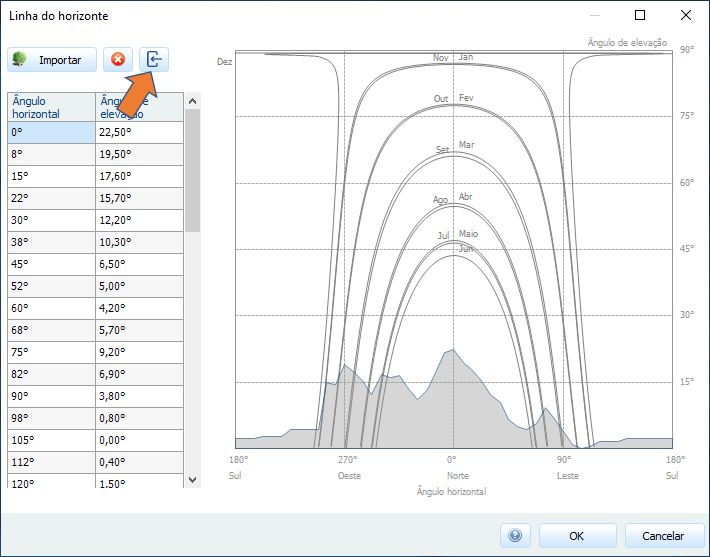Close the Linha do horizonte dialog
The image size is (710, 557).
[685, 16]
